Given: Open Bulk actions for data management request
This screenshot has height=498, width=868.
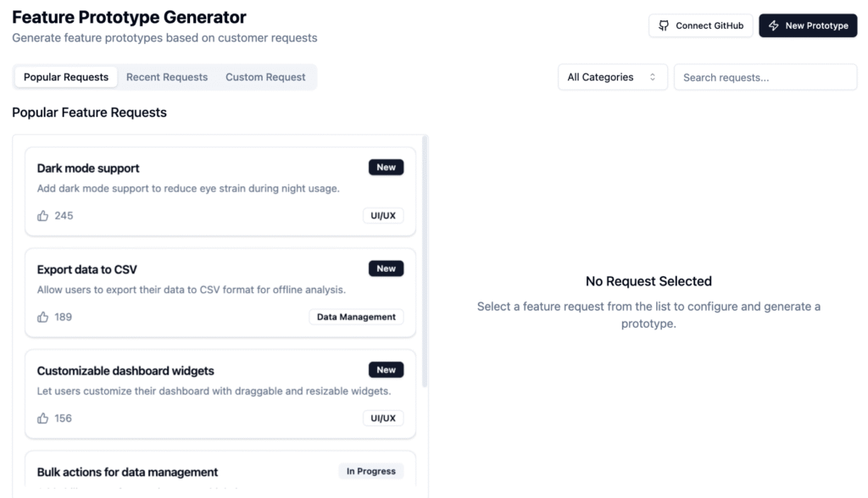Looking at the screenshot, I should click(x=127, y=472).
